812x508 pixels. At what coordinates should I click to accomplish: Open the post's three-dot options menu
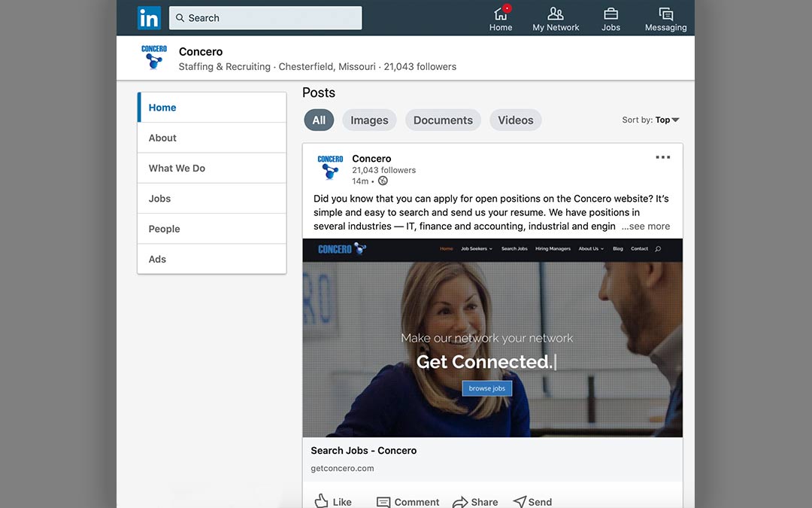pyautogui.click(x=662, y=157)
